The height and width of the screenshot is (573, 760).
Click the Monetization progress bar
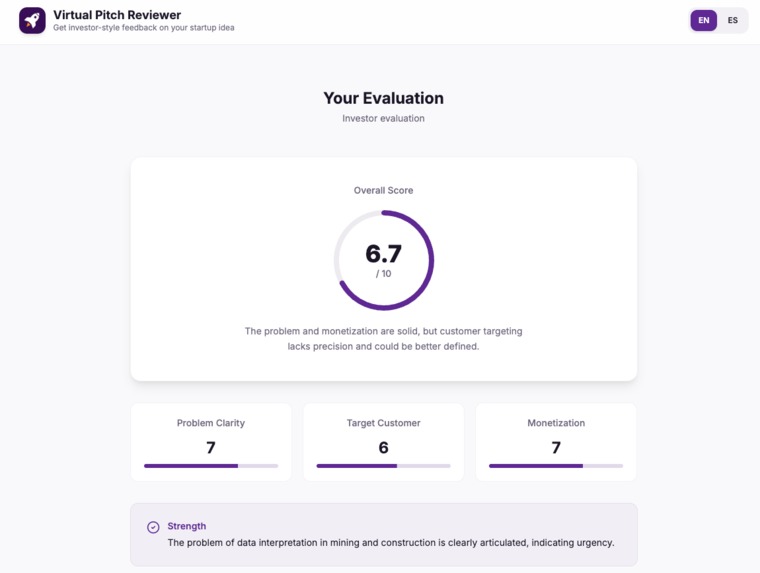pos(556,466)
